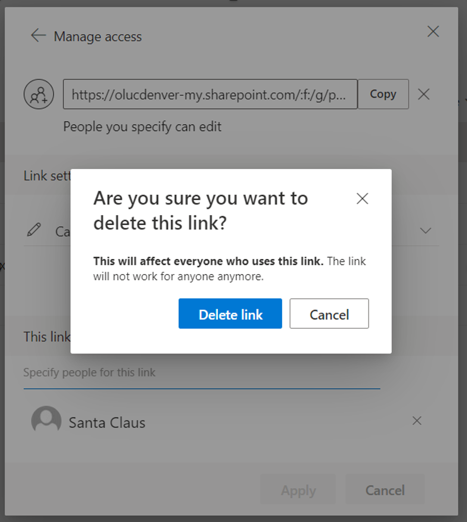Copy the sharing link

tap(383, 94)
